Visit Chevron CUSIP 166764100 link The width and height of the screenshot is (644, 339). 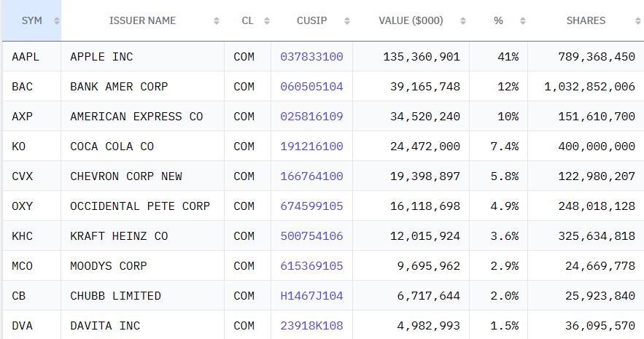[311, 176]
